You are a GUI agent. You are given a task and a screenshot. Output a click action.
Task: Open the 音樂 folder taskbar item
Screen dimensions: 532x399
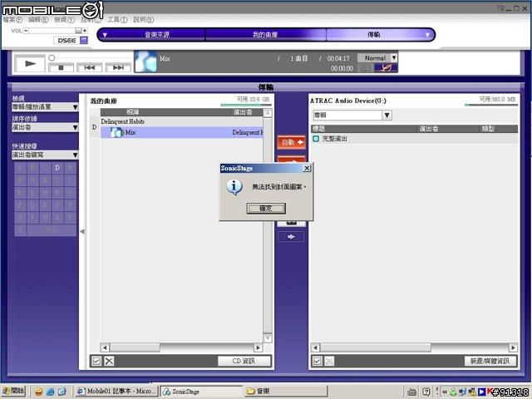tap(286, 392)
